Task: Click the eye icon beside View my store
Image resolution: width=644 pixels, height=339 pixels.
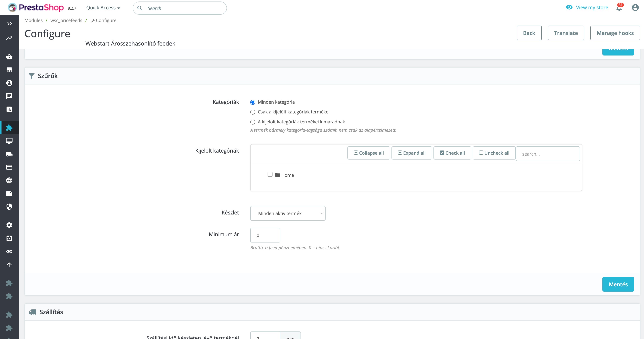Action: point(569,7)
